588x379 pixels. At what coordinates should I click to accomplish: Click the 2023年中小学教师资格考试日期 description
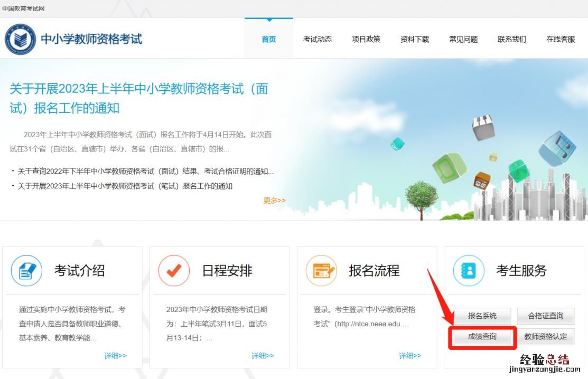tap(217, 324)
